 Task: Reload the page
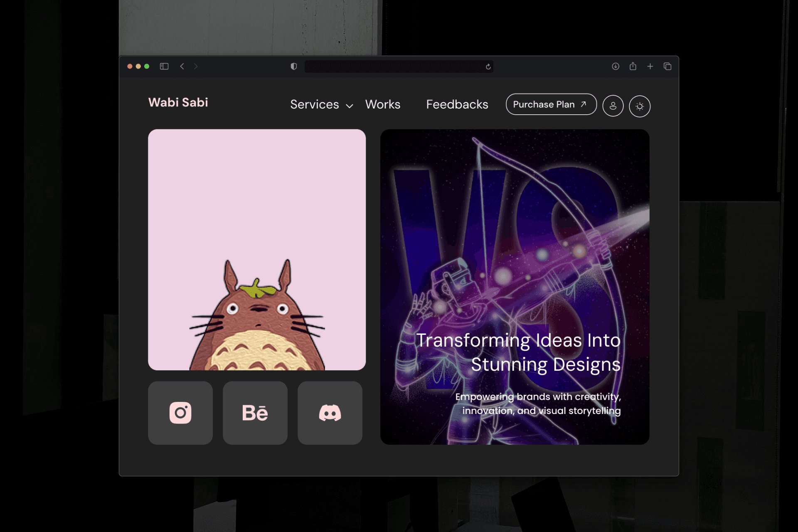coord(488,66)
